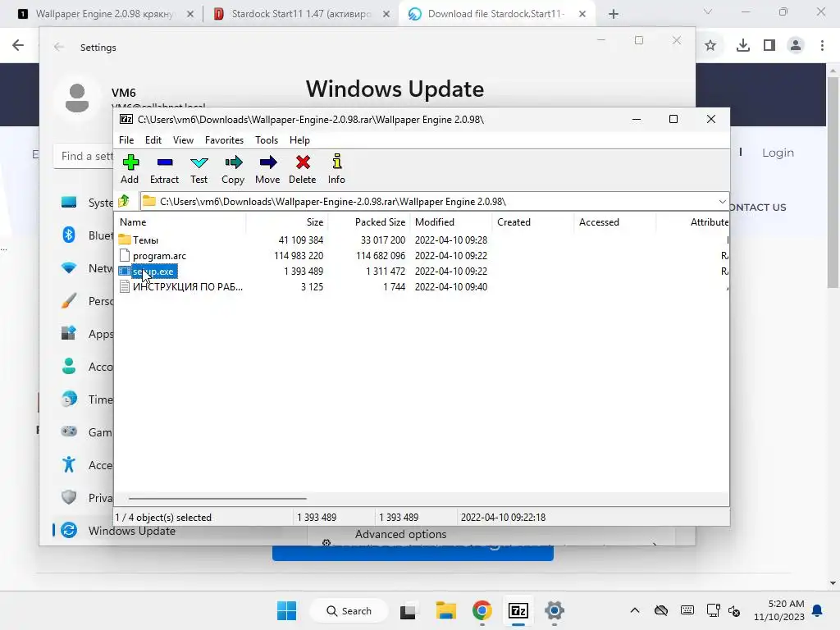Go back in the Settings window
This screenshot has width=840, height=630.
coord(59,47)
